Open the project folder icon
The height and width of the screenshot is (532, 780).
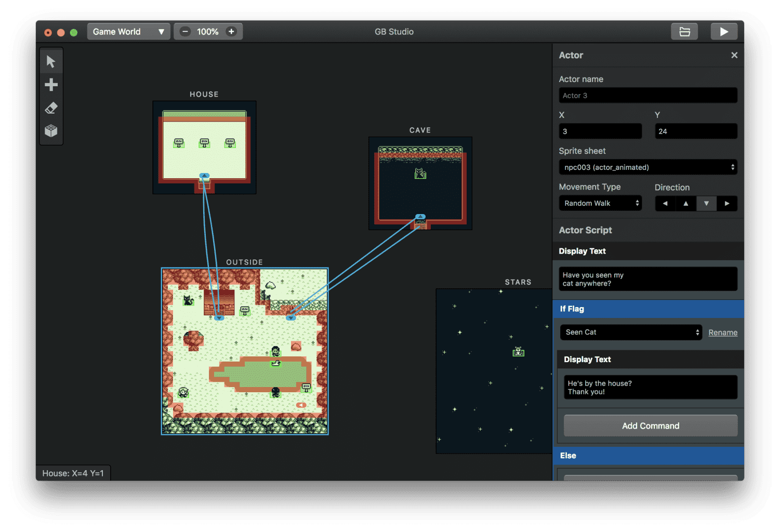(x=684, y=32)
